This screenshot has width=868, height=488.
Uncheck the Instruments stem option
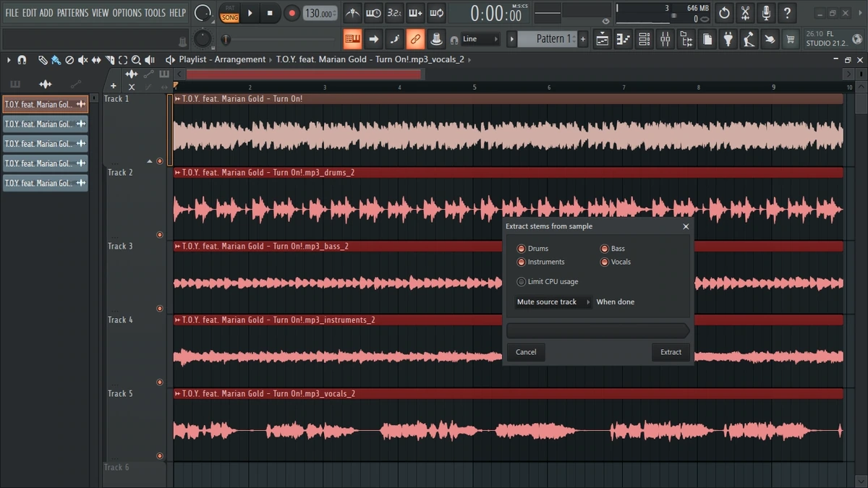pos(521,262)
